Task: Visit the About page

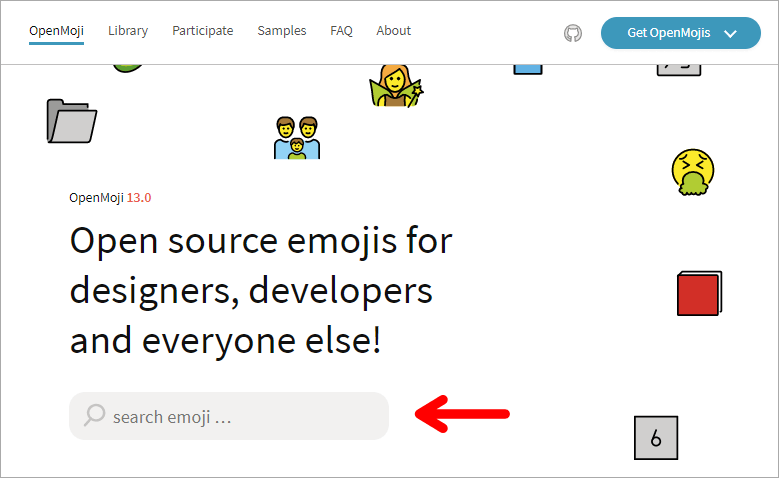Action: pos(393,31)
